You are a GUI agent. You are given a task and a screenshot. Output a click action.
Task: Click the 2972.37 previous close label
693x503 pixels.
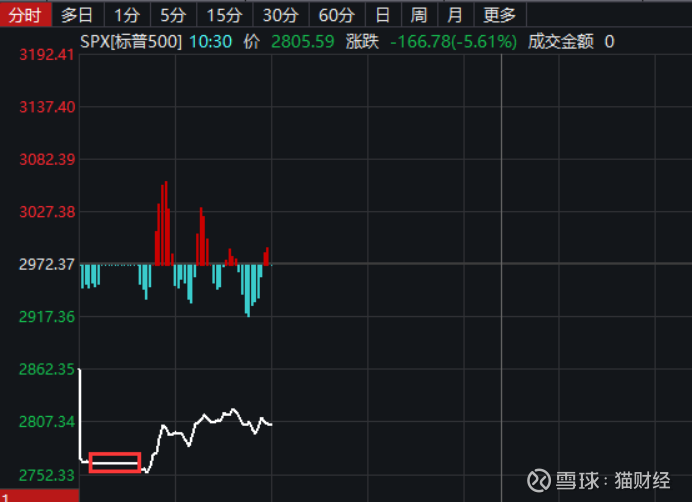coord(46,264)
